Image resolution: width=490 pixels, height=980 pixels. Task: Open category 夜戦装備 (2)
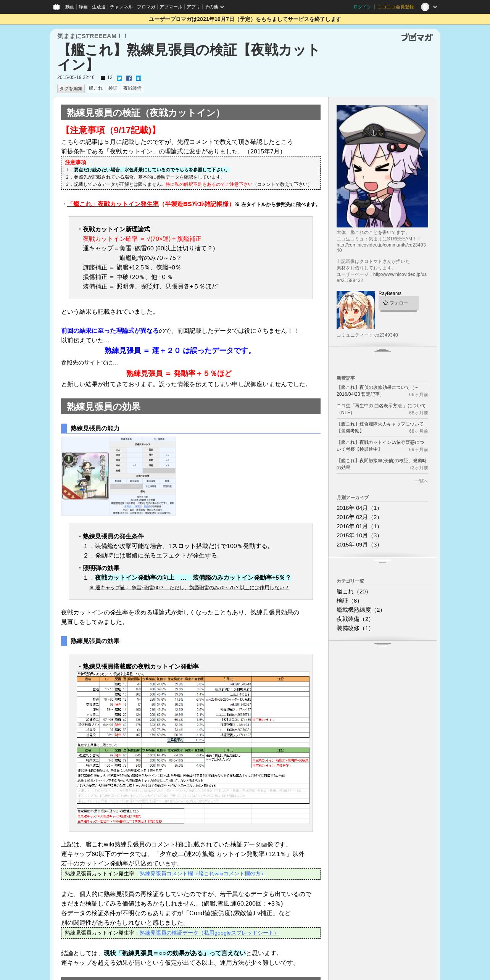[x=355, y=619]
